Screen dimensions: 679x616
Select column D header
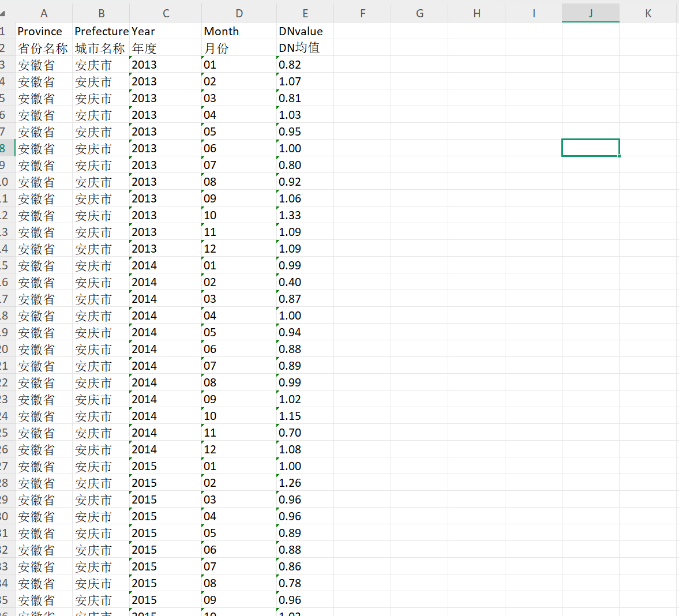pos(239,13)
